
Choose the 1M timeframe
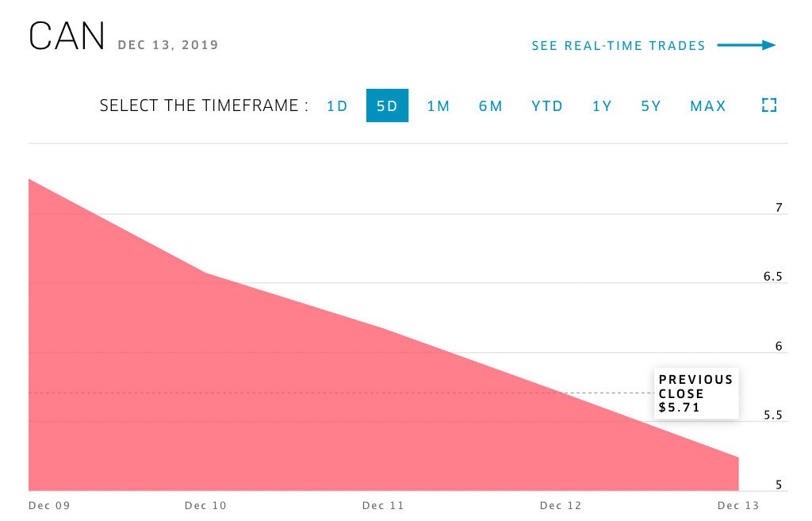click(439, 105)
